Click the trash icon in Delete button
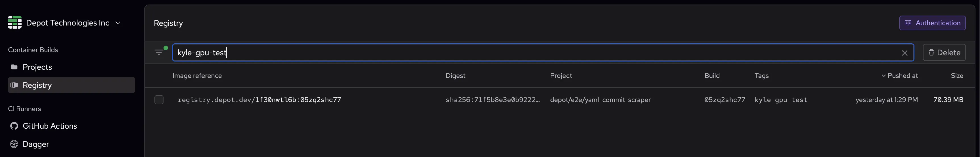 click(x=931, y=52)
